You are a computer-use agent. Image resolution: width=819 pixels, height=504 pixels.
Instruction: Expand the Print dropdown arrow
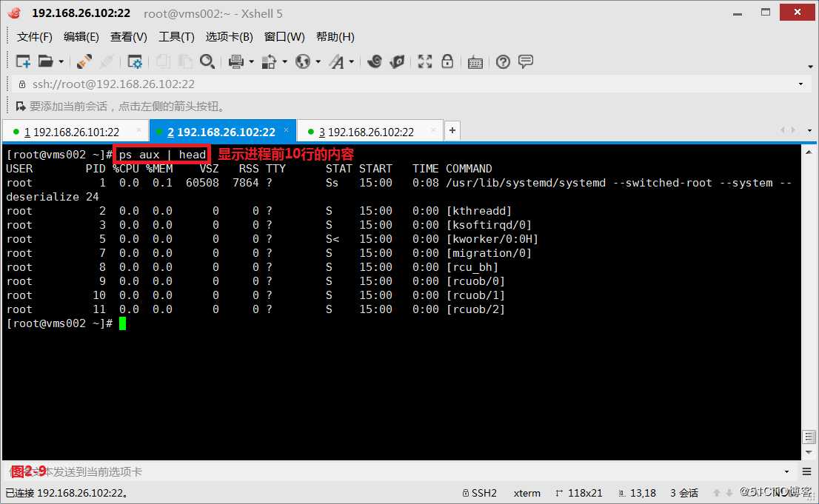(x=251, y=61)
